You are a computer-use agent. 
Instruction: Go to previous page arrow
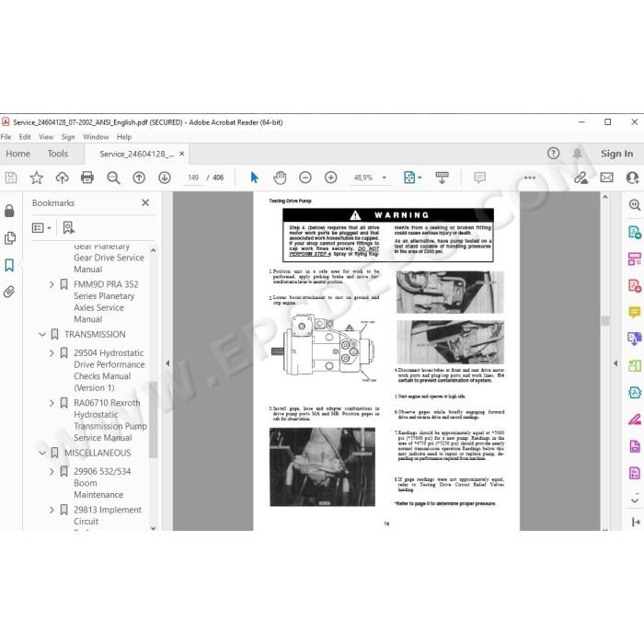pos(139,178)
